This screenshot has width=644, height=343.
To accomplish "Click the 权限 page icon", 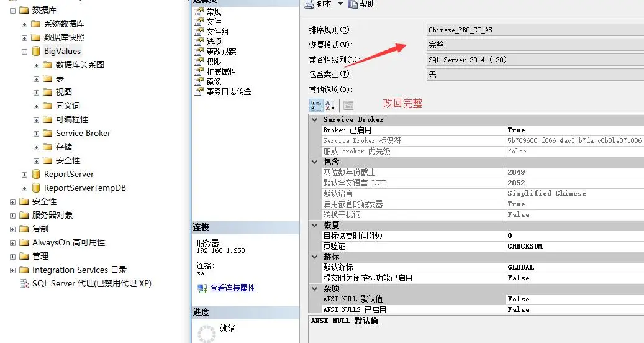I will coord(199,62).
